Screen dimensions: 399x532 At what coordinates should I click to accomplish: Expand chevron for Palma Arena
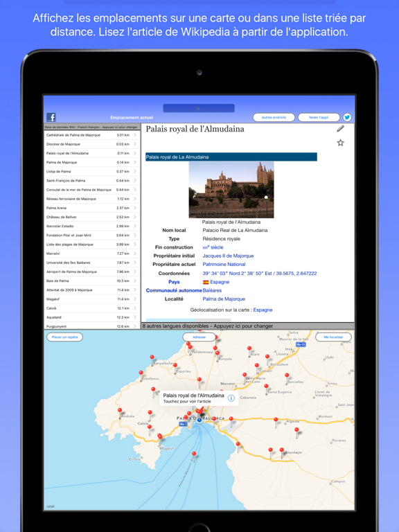coord(134,208)
